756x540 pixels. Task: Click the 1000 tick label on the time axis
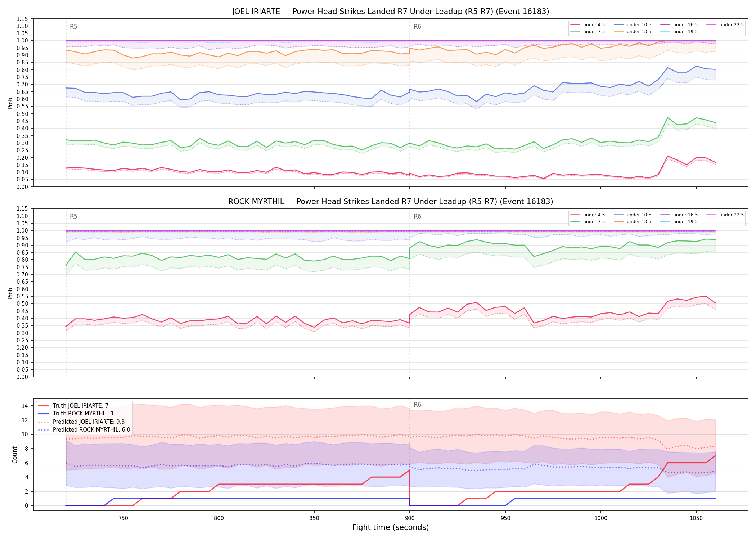pyautogui.click(x=601, y=518)
